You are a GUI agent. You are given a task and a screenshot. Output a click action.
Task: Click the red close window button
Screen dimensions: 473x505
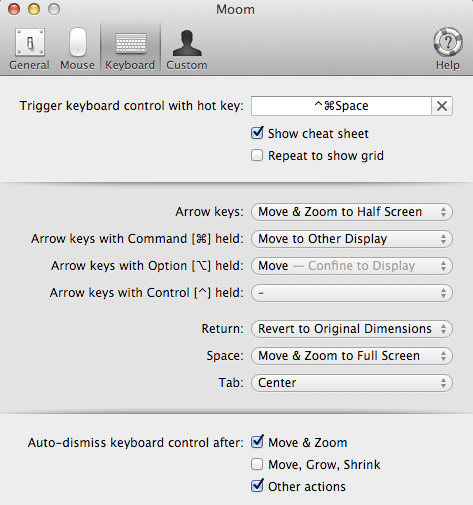coord(14,9)
